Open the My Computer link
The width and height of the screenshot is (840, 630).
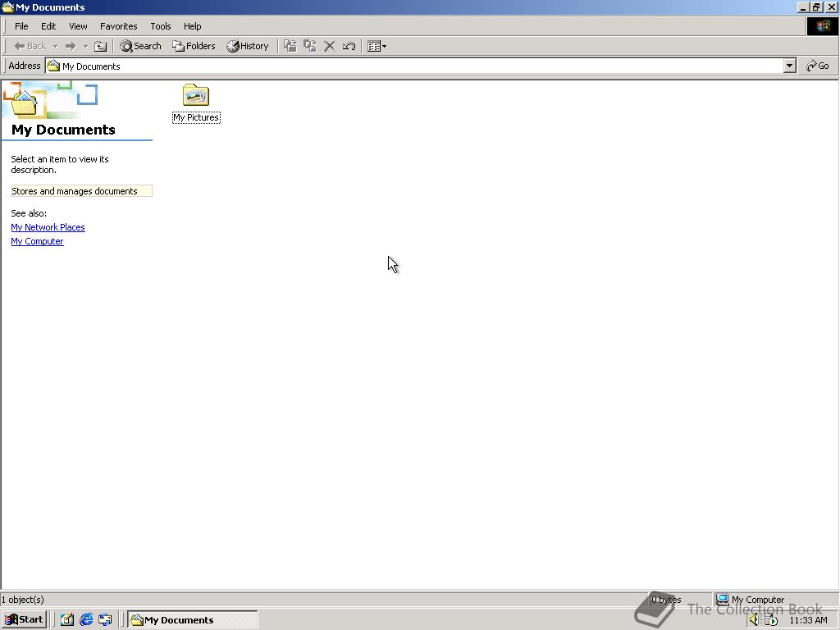[x=37, y=241]
